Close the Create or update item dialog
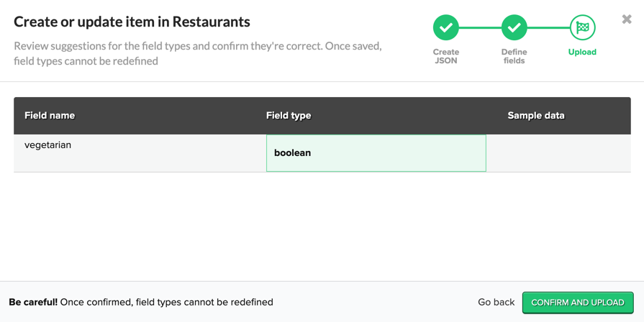The height and width of the screenshot is (322, 644). 626,19
